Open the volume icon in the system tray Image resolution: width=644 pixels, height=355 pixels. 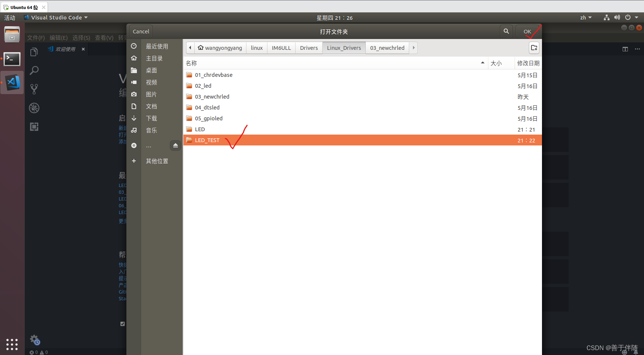617,18
